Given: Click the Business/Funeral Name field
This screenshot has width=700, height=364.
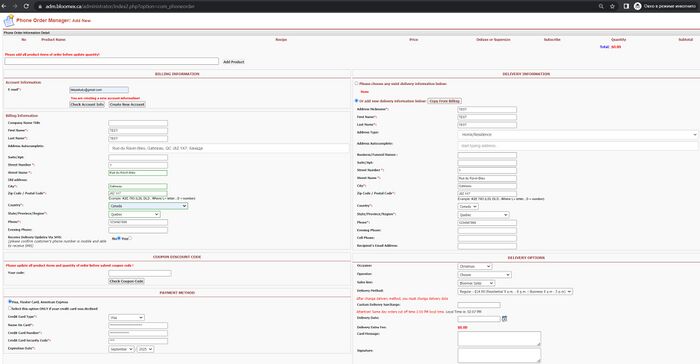Looking at the screenshot, I should tap(487, 155).
